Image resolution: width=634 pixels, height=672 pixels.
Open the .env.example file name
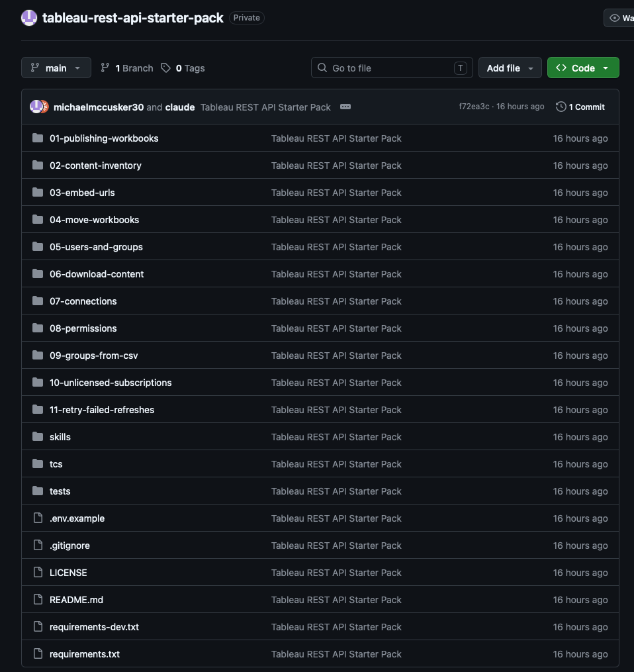(77, 518)
